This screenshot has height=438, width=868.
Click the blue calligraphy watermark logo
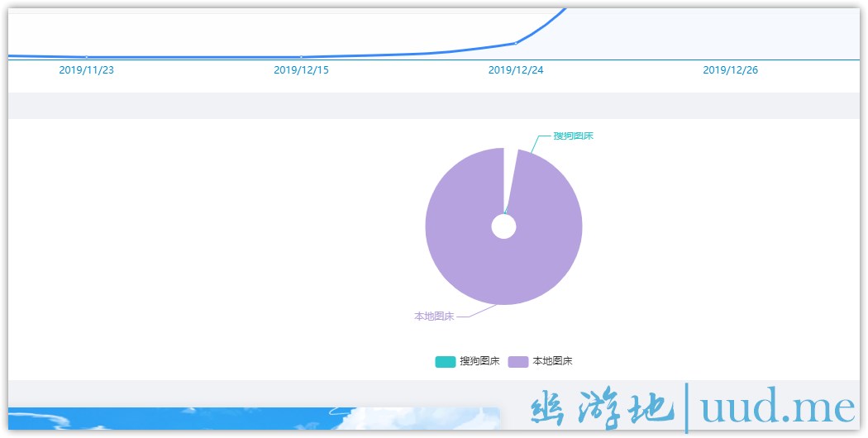coord(597,409)
